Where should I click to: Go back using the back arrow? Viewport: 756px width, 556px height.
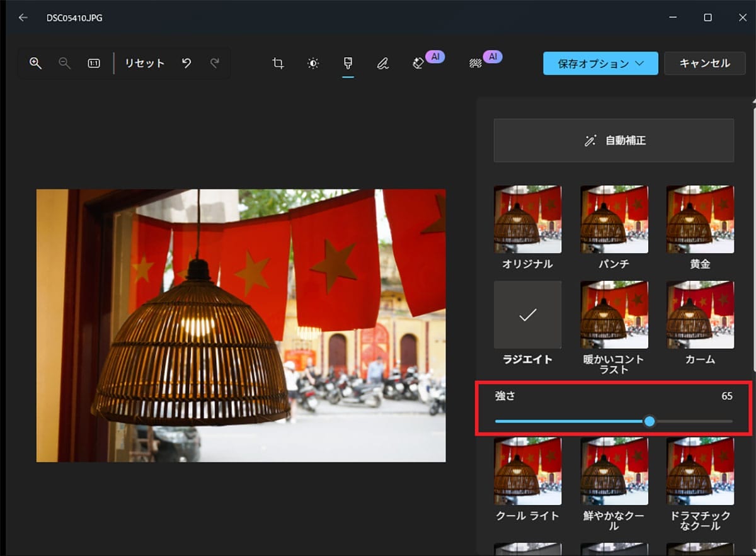pos(23,18)
